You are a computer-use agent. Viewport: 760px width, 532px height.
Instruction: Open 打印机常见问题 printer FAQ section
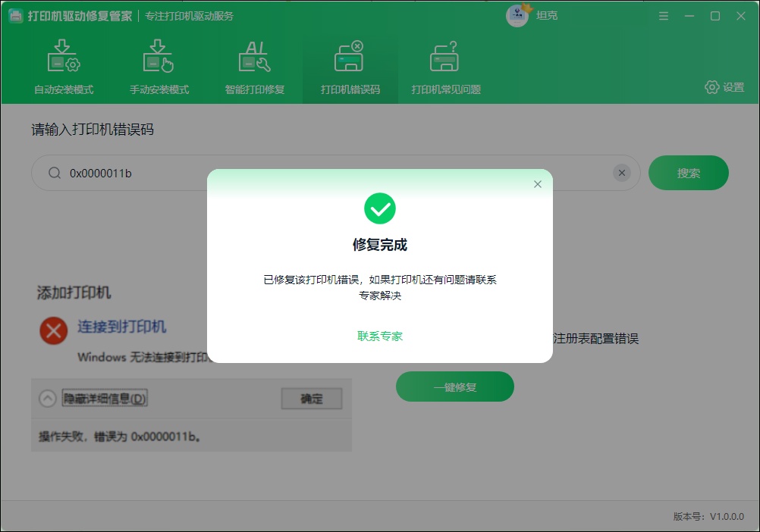pos(445,67)
